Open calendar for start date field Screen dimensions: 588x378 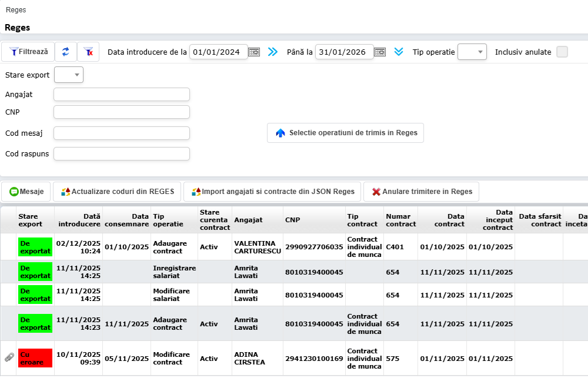point(253,52)
